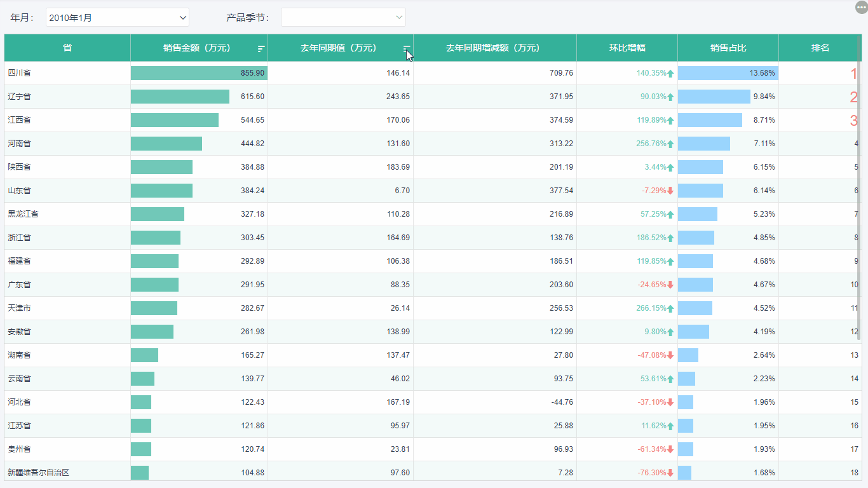Select the 新疆维吾尔自治区 row name cell
868x488 pixels.
38,473
